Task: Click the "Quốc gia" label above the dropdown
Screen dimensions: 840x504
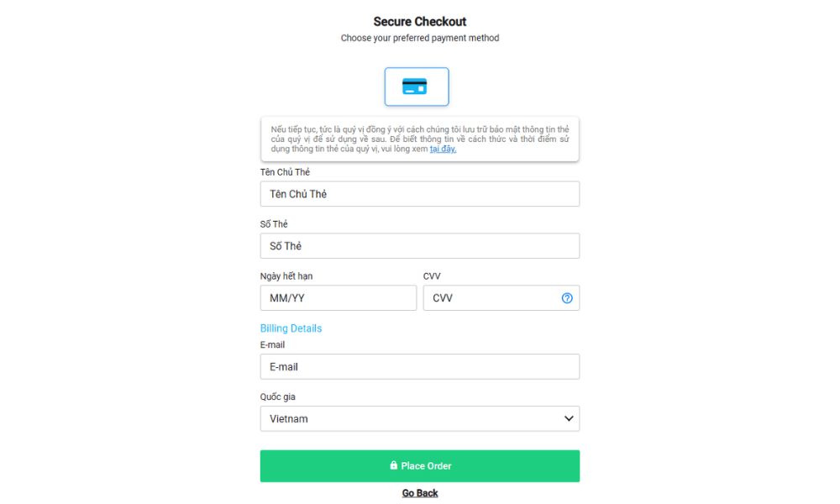Action: point(278,396)
